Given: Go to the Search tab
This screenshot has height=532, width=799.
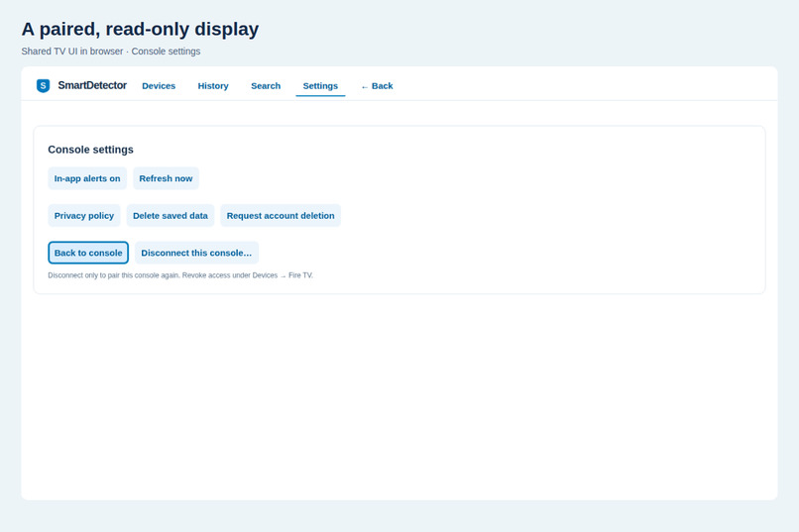Looking at the screenshot, I should click(266, 86).
